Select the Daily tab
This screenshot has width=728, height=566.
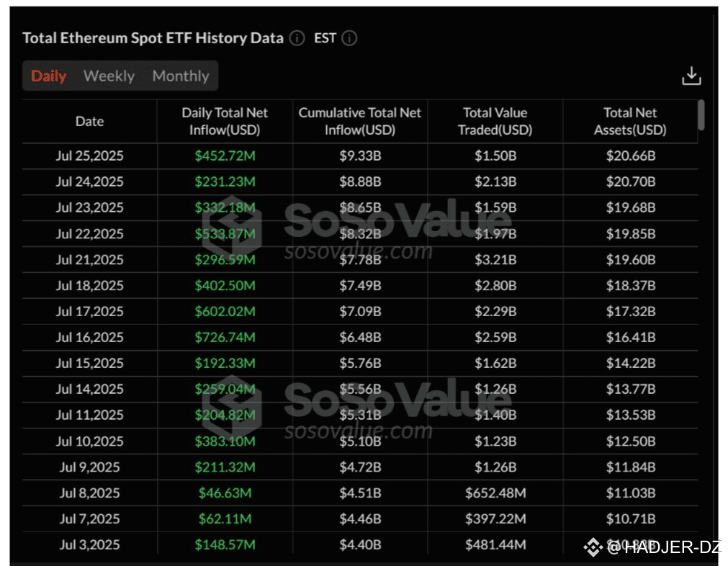[49, 76]
